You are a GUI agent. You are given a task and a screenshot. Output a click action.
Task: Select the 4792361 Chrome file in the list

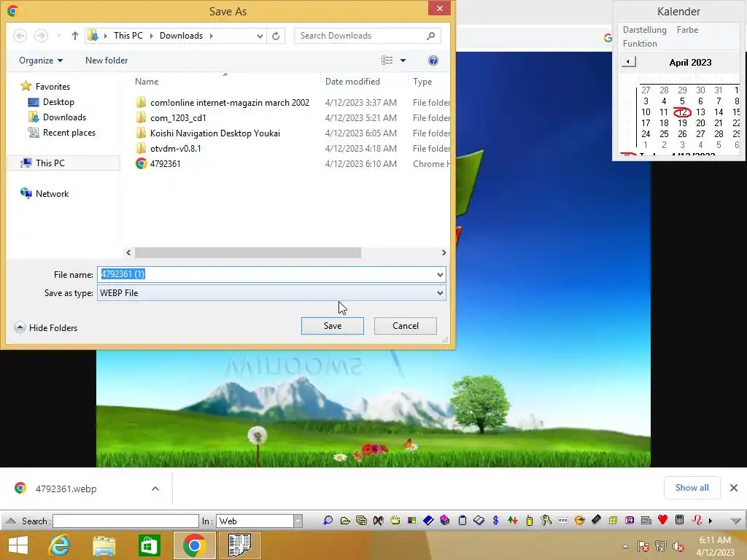(x=165, y=163)
